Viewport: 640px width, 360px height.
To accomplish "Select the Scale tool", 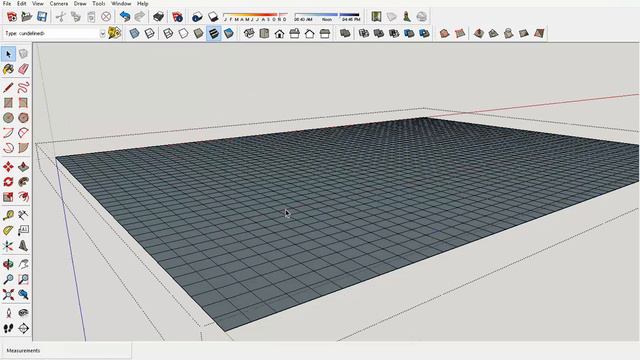I will (8, 197).
